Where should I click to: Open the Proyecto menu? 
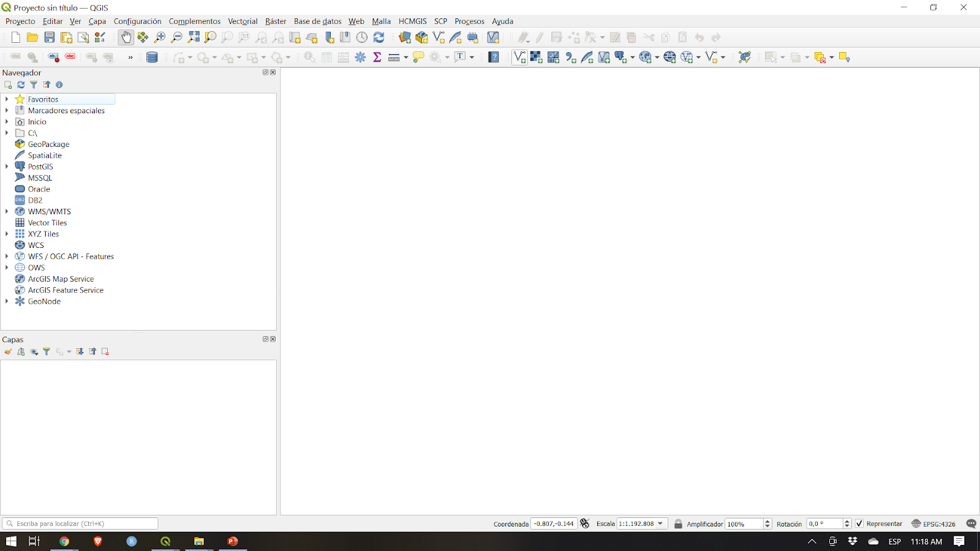coord(20,21)
